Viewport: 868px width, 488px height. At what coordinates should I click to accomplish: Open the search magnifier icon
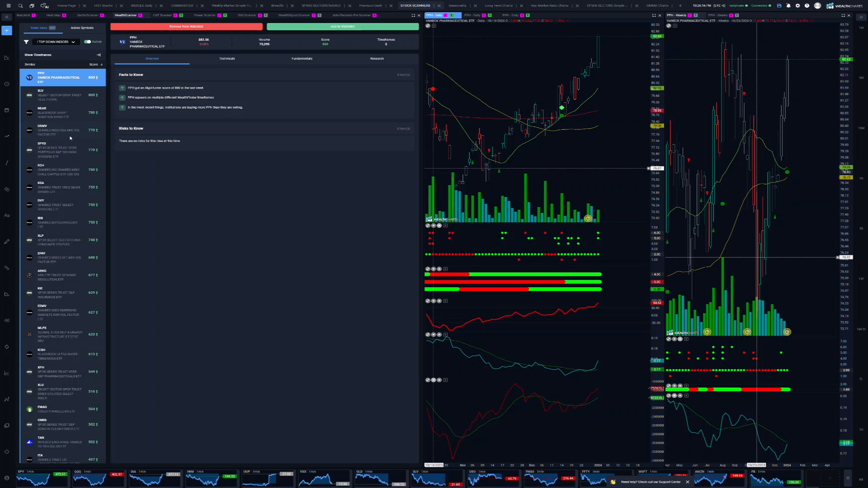pos(20,6)
